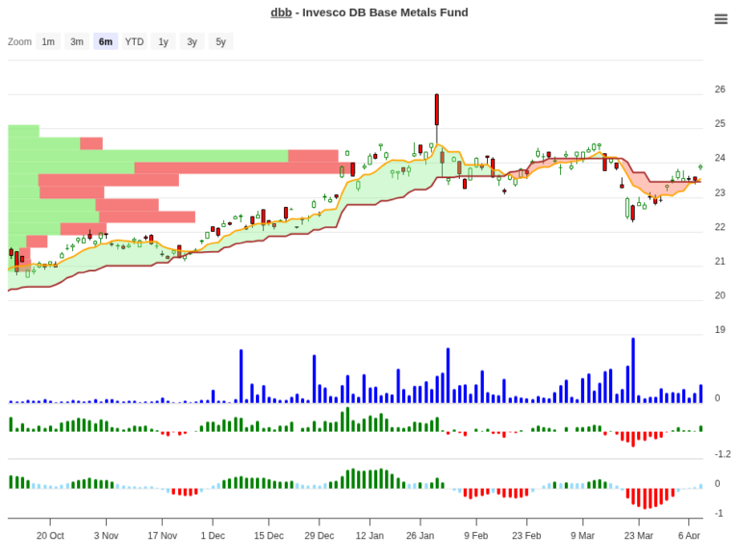Click the 26 price axis label
Viewport: 739px width, 560px height.
click(x=720, y=89)
